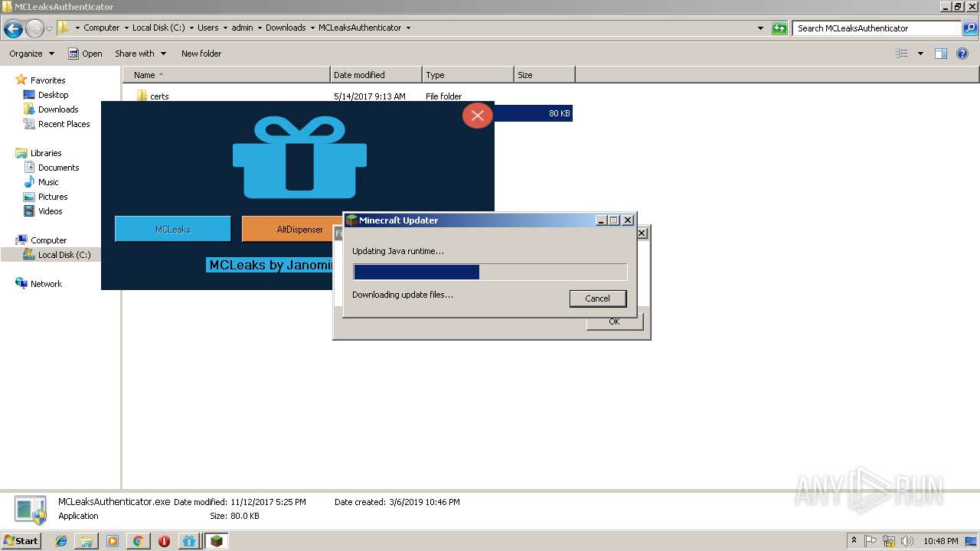This screenshot has width=980, height=551.
Task: Click the change view icon
Action: coord(902,54)
